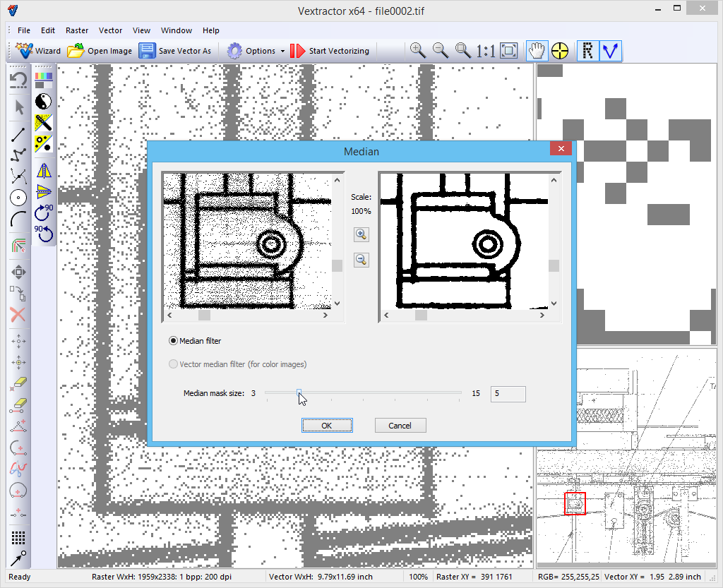Screen dimensions: 723x588
Task: Zoom in the Median preview scale
Action: (x=361, y=234)
